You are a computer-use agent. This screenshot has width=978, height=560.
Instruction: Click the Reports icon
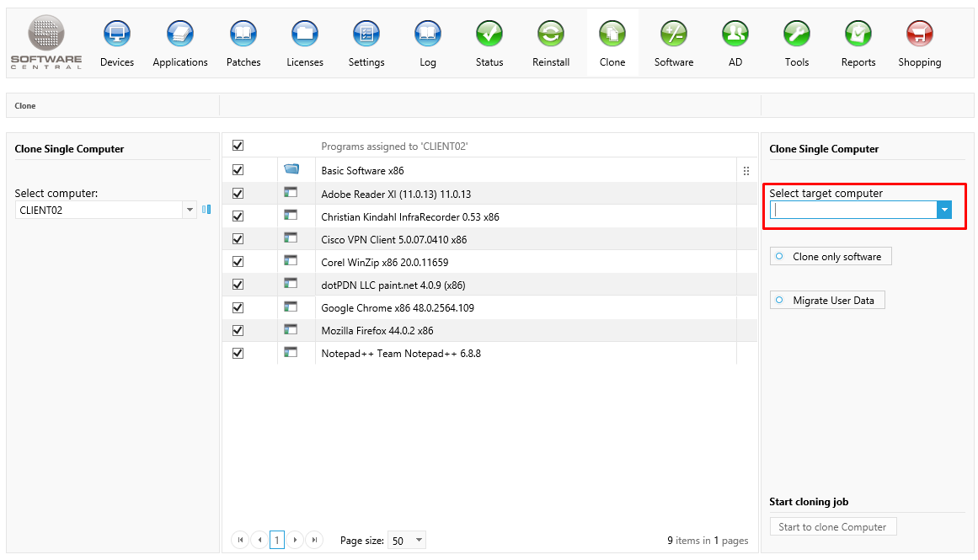point(858,35)
